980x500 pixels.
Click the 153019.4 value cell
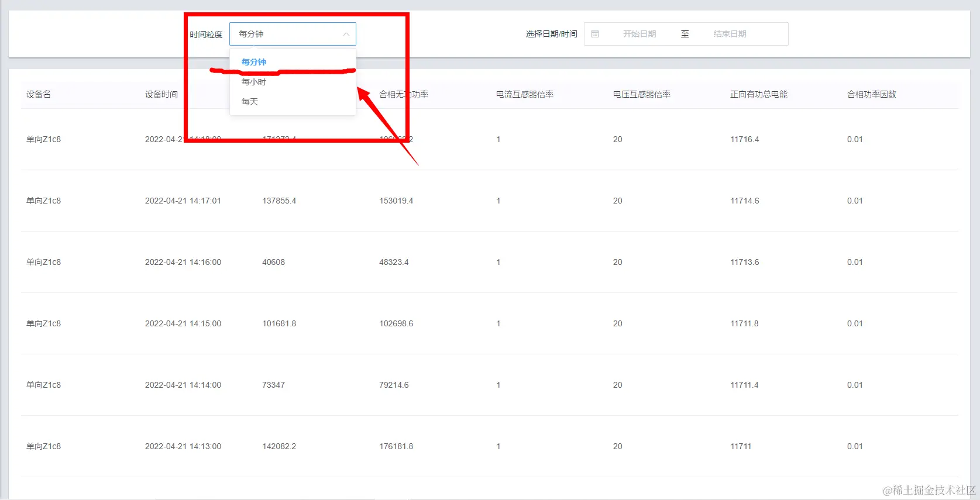tap(396, 201)
